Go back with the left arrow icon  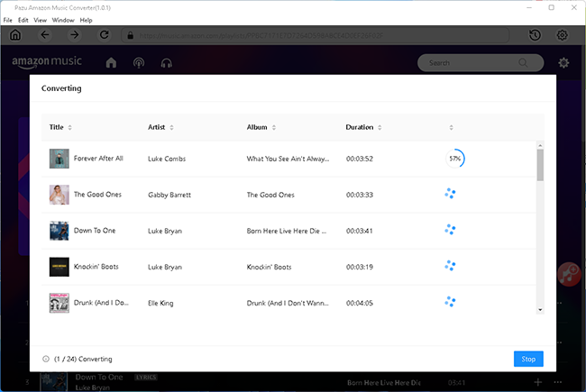(45, 35)
